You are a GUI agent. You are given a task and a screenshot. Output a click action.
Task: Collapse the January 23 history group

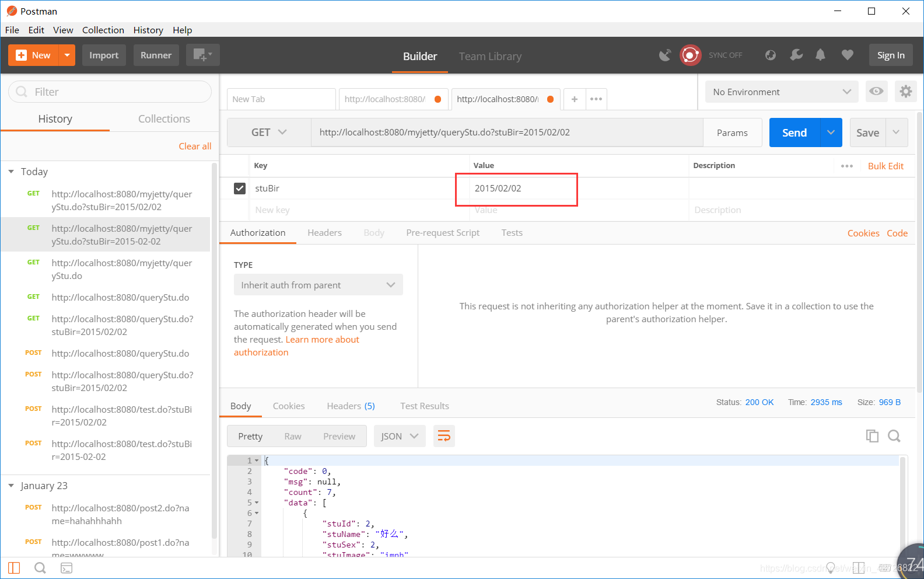tap(11, 486)
